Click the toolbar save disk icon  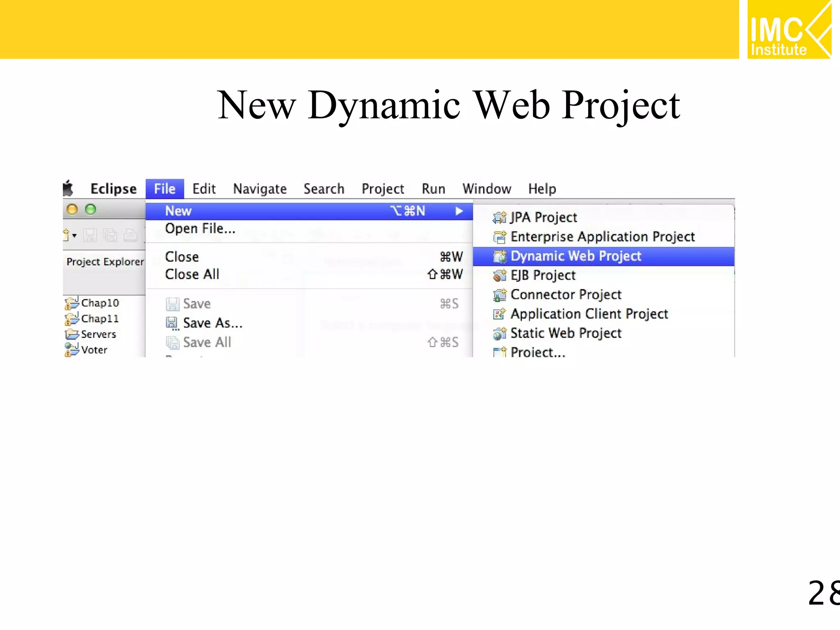(90, 235)
